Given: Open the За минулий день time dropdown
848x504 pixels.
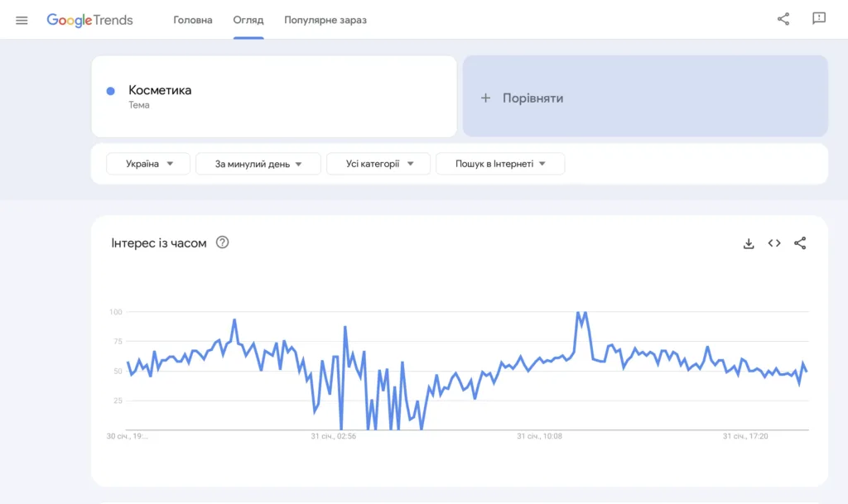Looking at the screenshot, I should 258,163.
